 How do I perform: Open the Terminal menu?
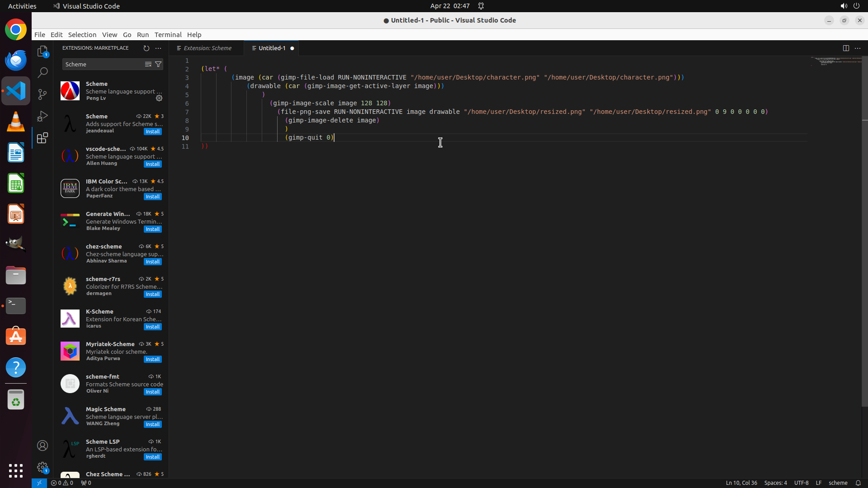coord(168,34)
